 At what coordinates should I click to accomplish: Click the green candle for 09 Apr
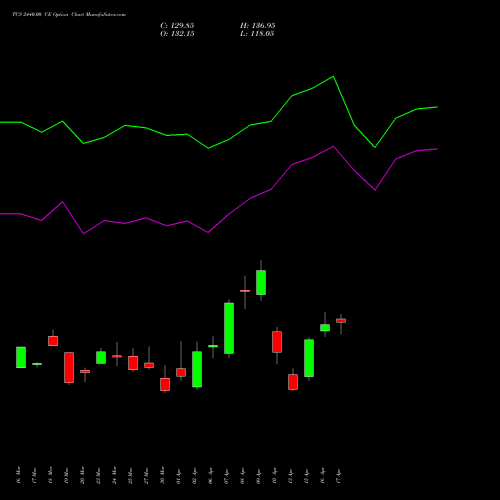pos(261,282)
